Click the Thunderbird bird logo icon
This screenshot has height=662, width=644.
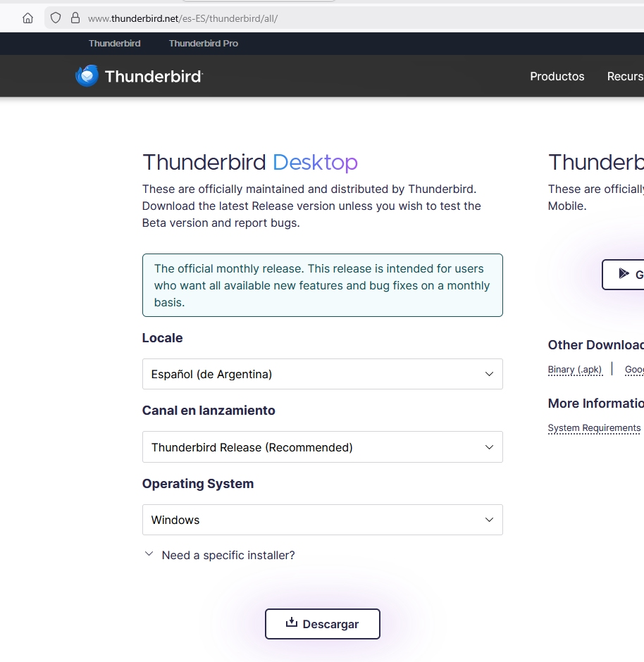coord(87,76)
